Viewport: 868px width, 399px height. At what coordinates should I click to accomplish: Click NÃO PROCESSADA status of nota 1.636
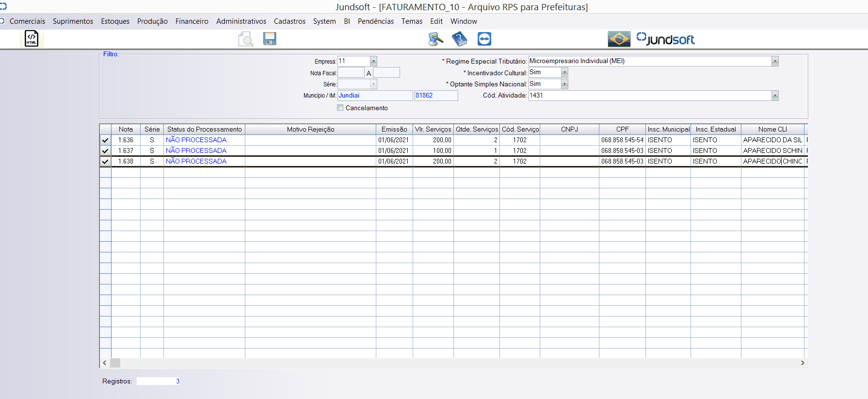[196, 140]
